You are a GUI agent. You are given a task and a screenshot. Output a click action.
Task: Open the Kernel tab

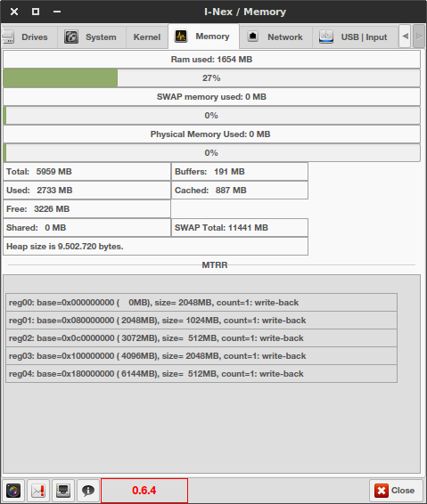(147, 37)
